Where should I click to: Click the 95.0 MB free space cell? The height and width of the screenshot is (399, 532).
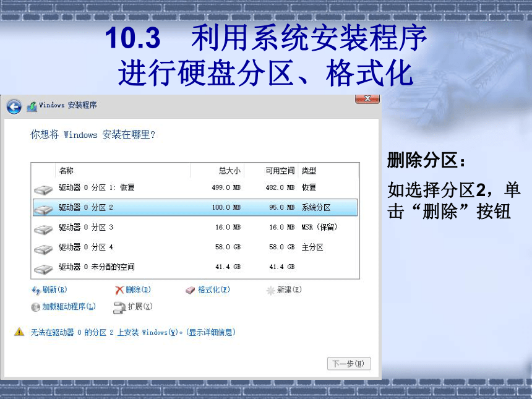click(281, 207)
